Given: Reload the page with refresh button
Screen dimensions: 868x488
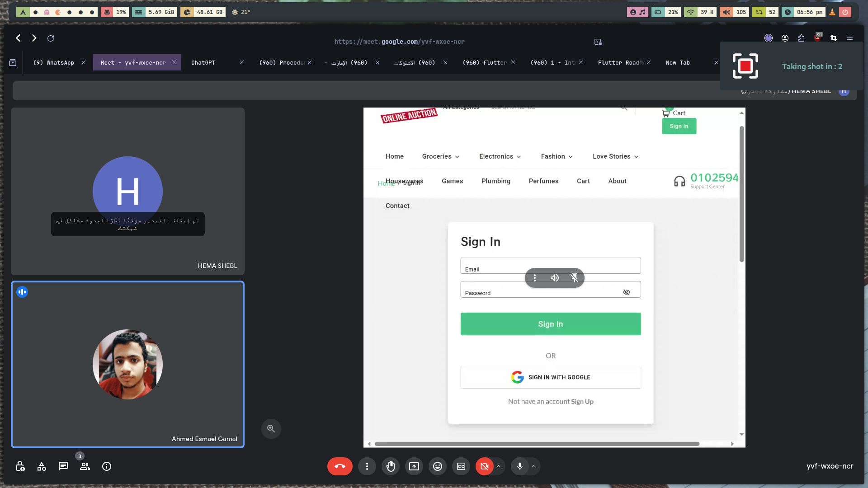Looking at the screenshot, I should pos(51,38).
